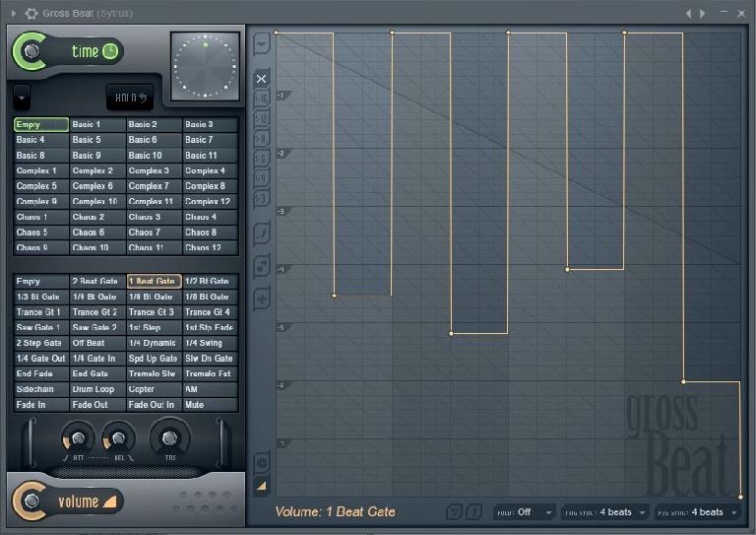Click the first small icon left of Fold
The height and width of the screenshot is (535, 756).
tap(454, 511)
